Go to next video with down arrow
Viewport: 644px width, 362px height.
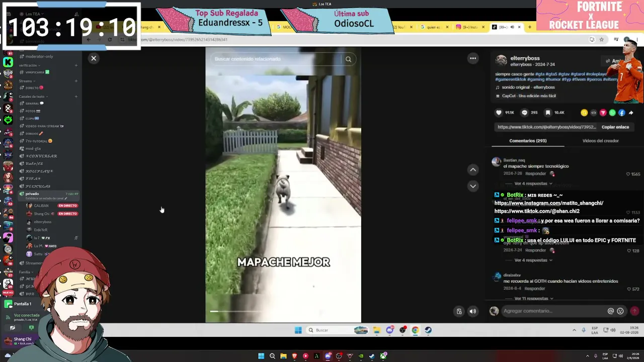pos(473,186)
